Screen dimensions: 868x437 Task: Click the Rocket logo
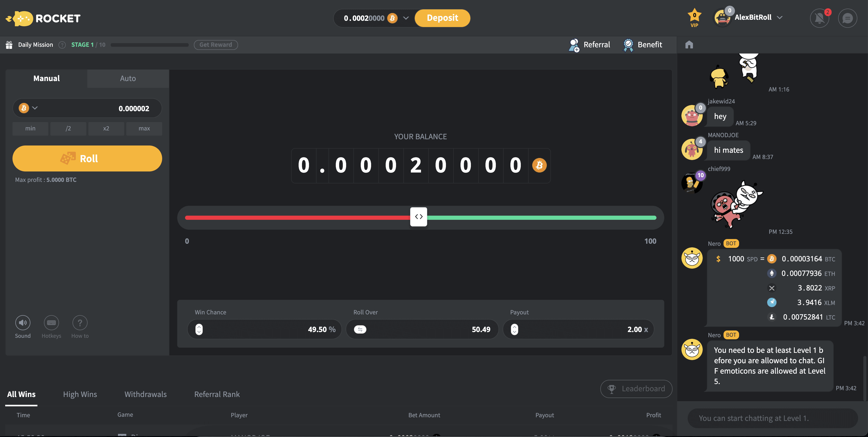(x=43, y=18)
